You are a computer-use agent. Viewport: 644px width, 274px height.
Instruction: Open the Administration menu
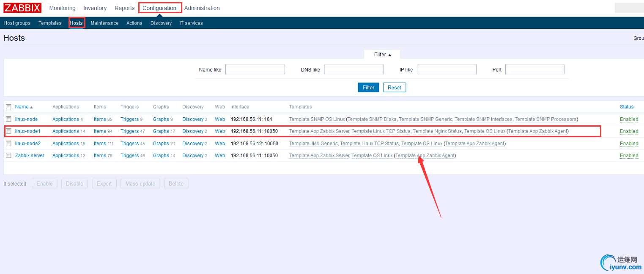[x=202, y=8]
